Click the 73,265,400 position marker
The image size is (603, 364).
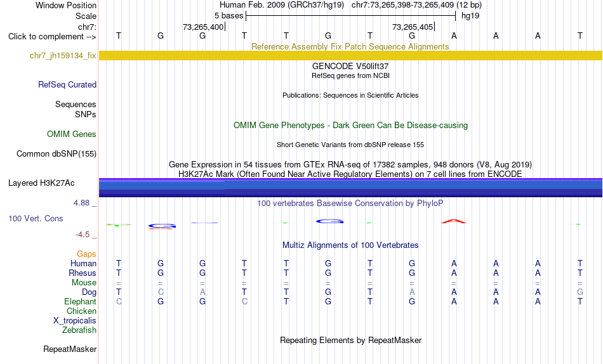(x=204, y=27)
